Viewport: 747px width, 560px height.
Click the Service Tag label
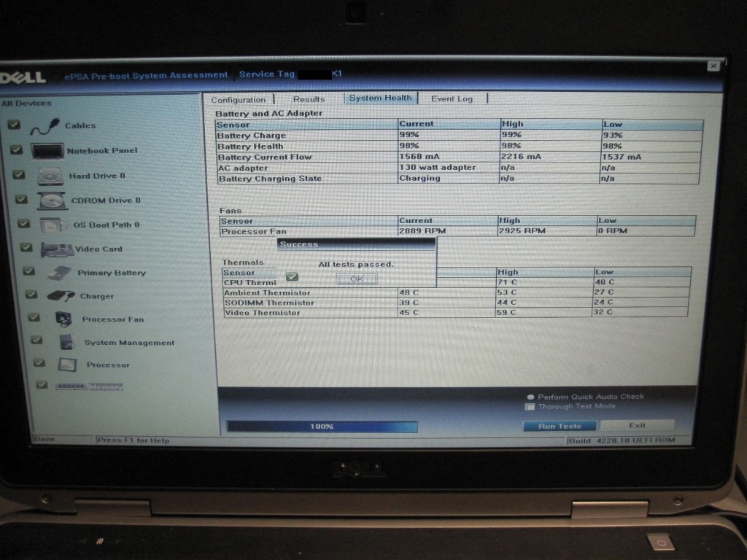(267, 74)
